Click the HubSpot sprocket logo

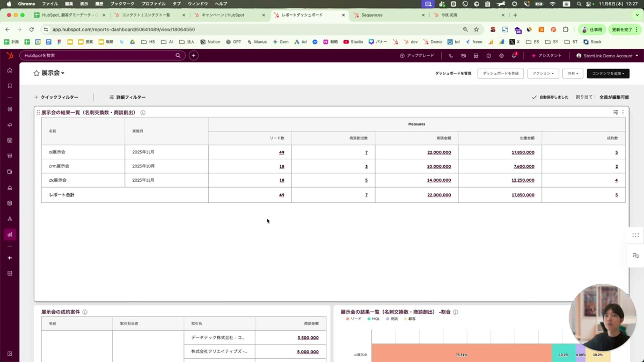10,56
